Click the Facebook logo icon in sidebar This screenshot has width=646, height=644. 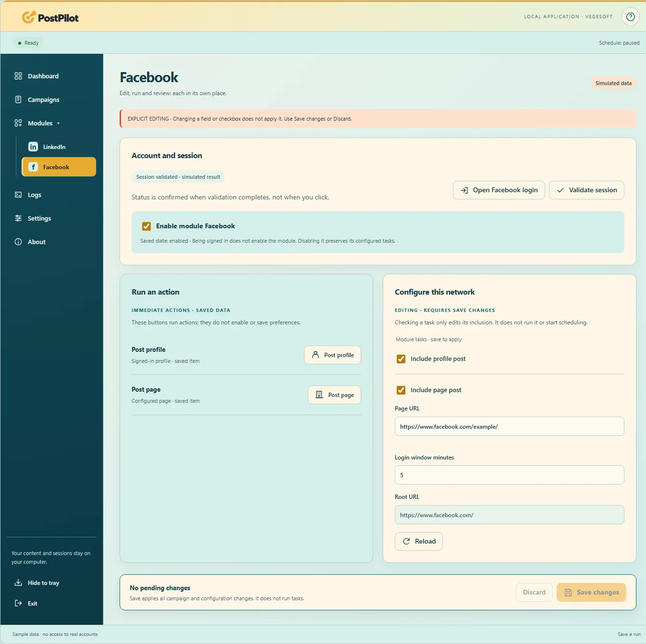pyautogui.click(x=33, y=167)
